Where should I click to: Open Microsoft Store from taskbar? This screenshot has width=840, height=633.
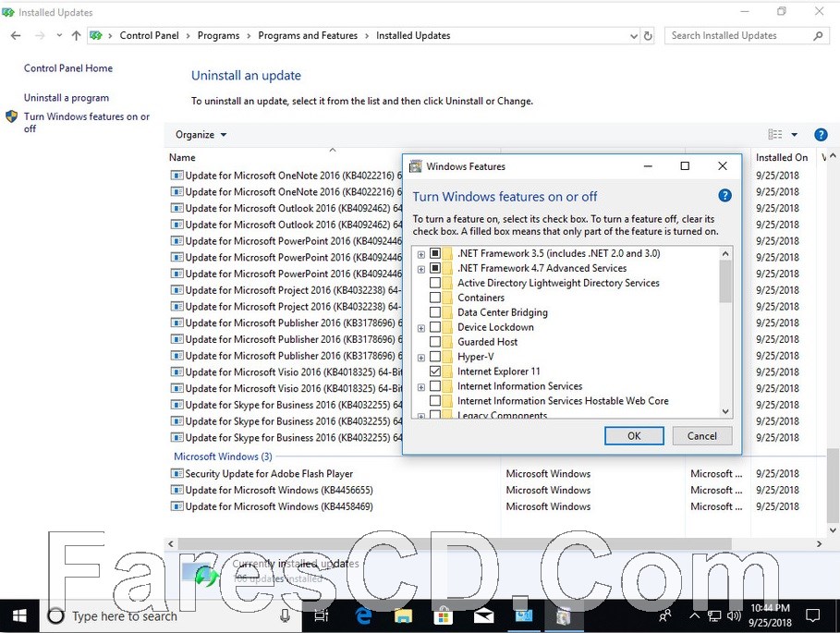(443, 616)
